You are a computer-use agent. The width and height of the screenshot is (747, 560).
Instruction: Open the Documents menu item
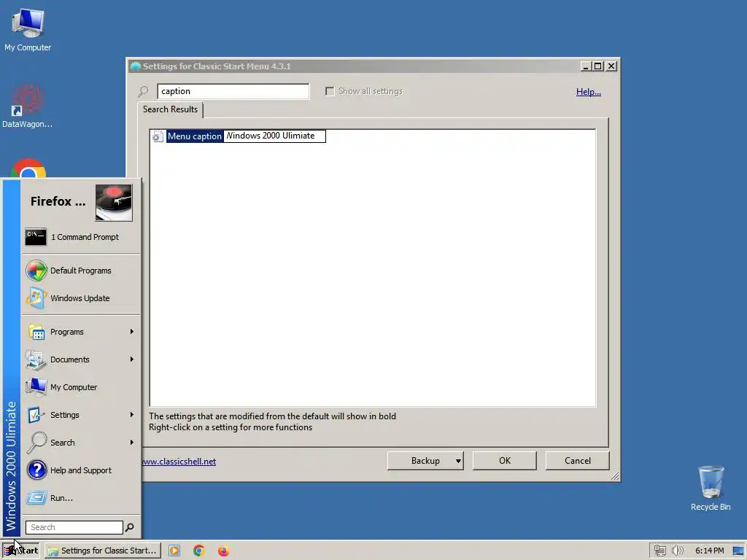(81, 359)
